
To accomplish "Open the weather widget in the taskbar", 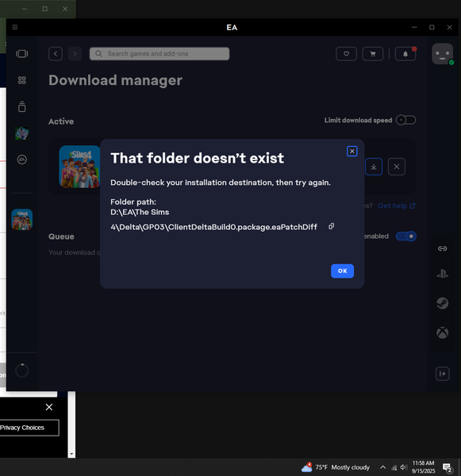I will click(336, 467).
